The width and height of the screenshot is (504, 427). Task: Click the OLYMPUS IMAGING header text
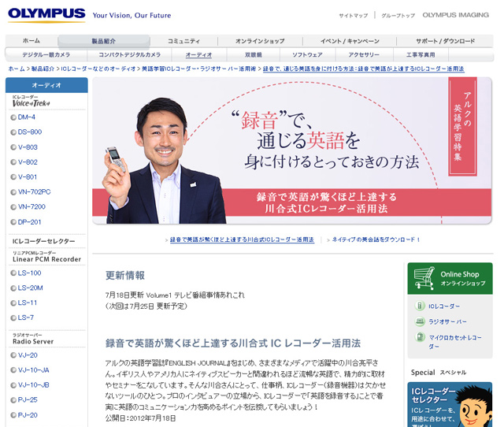point(455,15)
